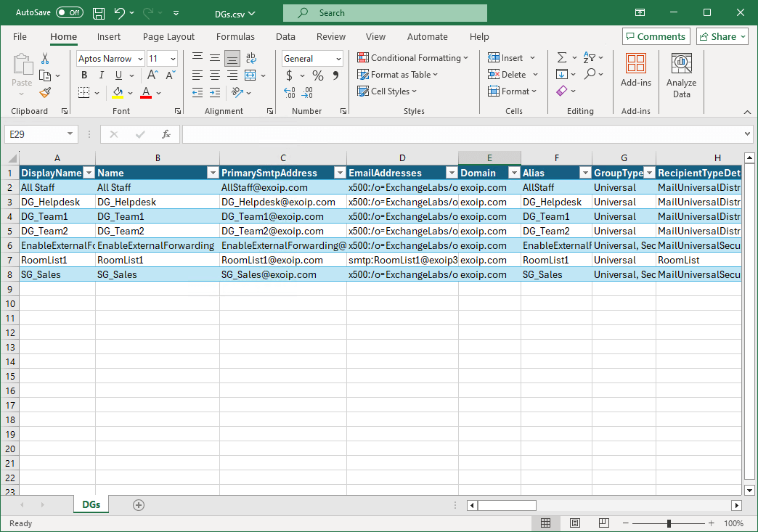The height and width of the screenshot is (532, 758).
Task: Click the AutoSum sigma icon
Action: (x=561, y=58)
